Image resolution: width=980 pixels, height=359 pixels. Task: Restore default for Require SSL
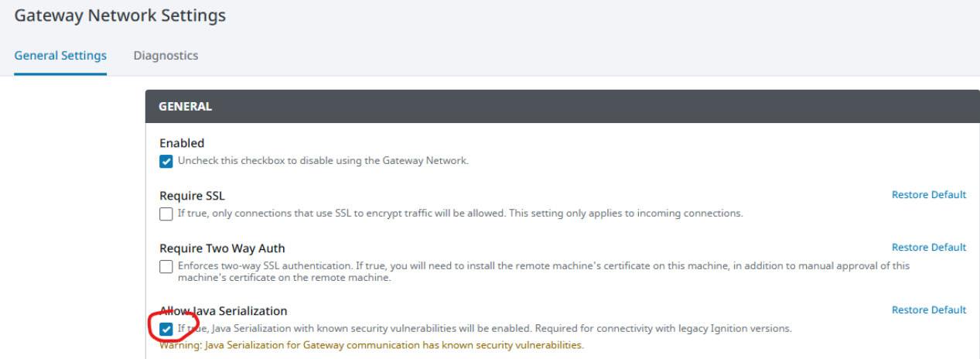[928, 195]
